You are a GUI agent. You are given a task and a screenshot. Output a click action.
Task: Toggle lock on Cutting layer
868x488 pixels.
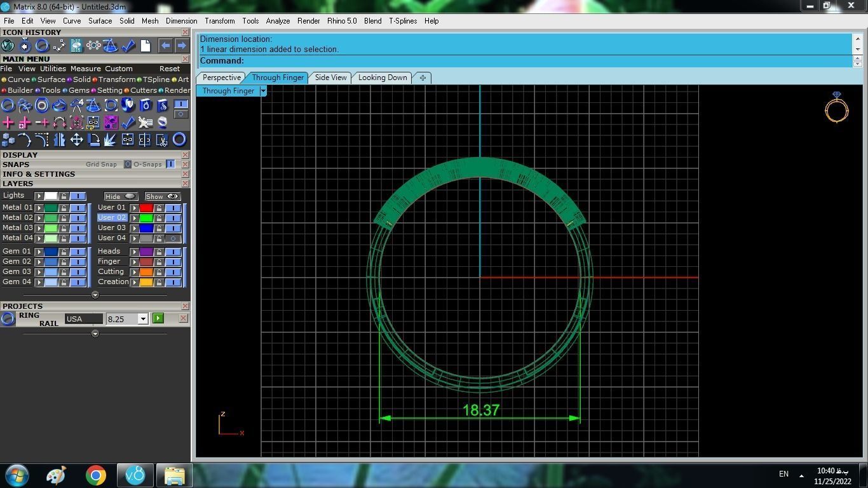[x=159, y=272]
